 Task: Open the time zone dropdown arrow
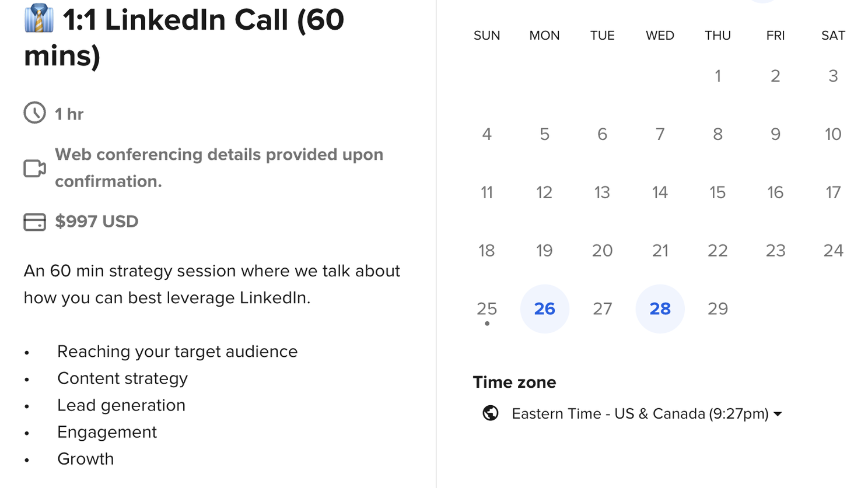[x=778, y=414]
